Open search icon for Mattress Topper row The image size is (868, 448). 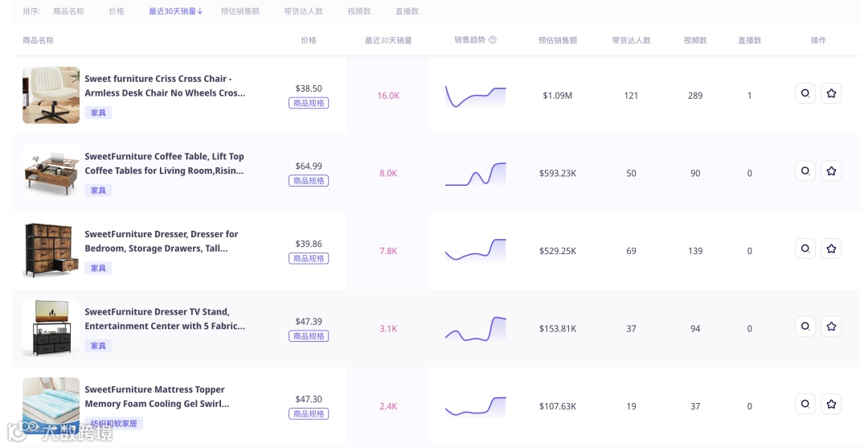point(805,404)
